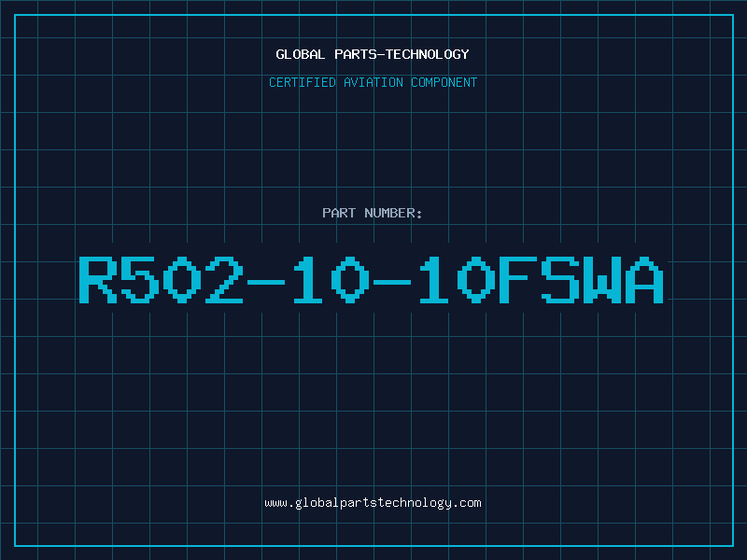Click the word CERTIFIED in the subtitle
747x560 pixels.
[303, 82]
